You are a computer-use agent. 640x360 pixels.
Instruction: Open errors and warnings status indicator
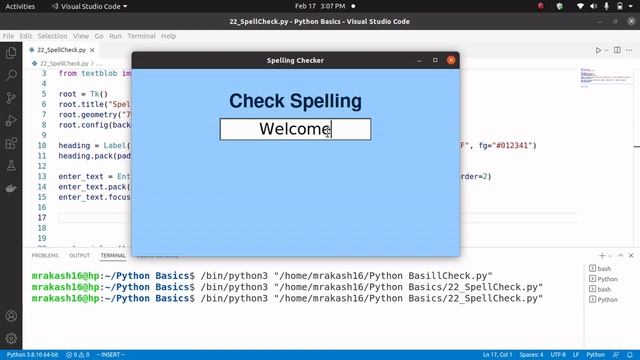78,355
